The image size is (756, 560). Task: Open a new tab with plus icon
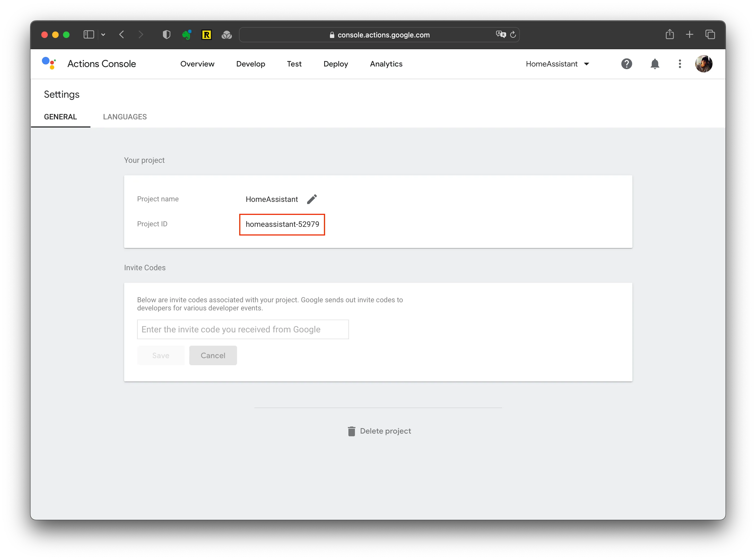tap(689, 34)
